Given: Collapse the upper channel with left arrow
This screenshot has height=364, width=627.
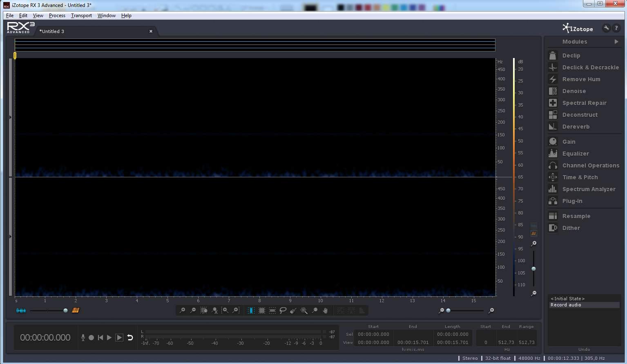Looking at the screenshot, I should pos(11,117).
